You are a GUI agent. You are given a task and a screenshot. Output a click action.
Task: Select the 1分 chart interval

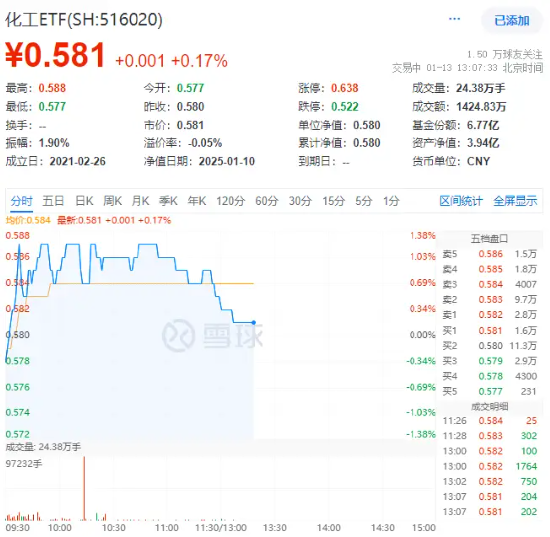coord(391,201)
